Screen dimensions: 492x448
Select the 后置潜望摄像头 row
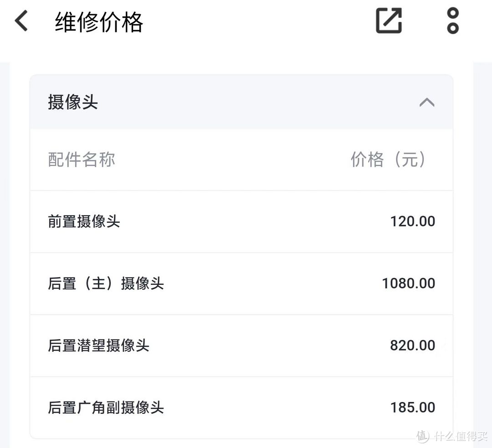241,345
